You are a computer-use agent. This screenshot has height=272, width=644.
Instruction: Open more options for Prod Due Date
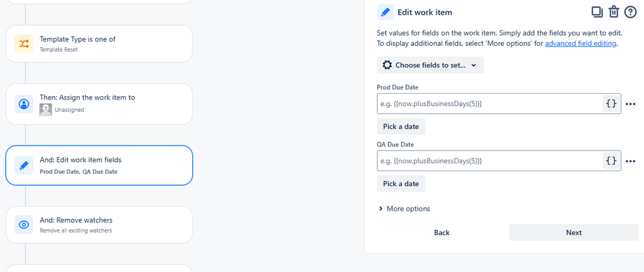tap(630, 104)
